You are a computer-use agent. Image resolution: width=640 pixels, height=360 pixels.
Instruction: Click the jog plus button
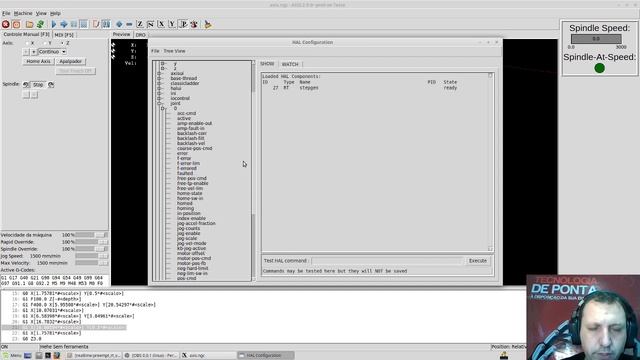click(34, 52)
